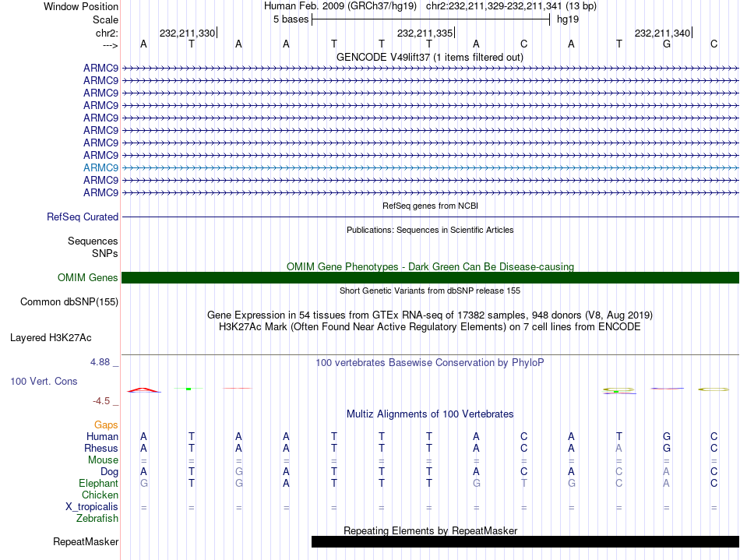Select the Chicken alignment row label
The height and width of the screenshot is (560, 740).
100,495
